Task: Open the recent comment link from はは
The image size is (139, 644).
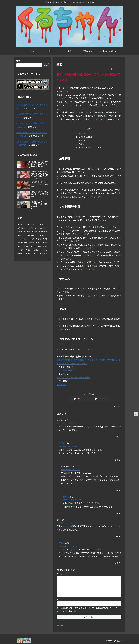Action: tap(32, 144)
